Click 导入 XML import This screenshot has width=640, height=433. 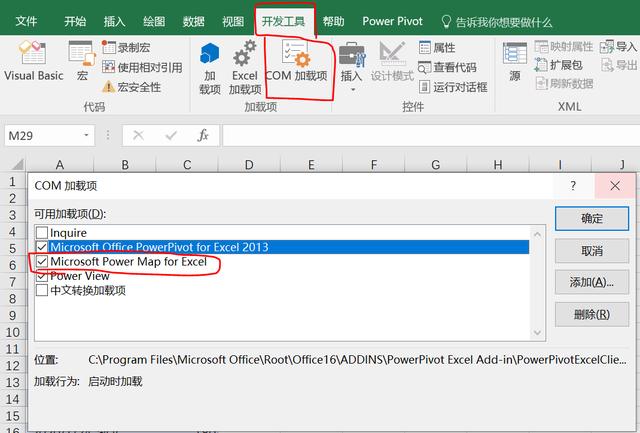(619, 47)
